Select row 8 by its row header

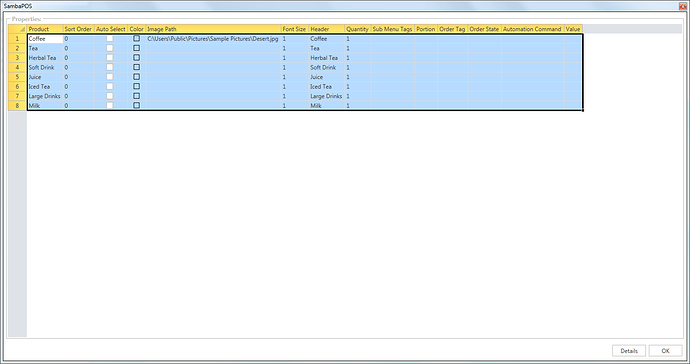pyautogui.click(x=18, y=106)
